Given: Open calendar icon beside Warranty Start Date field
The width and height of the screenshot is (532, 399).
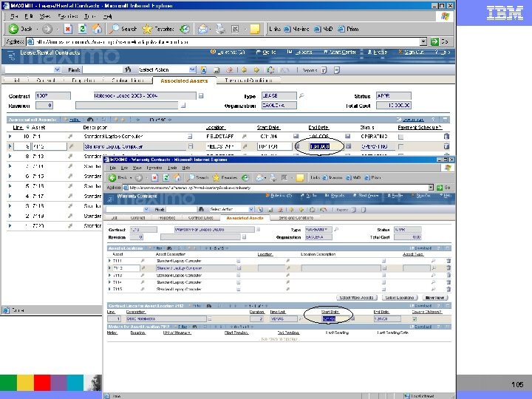Looking at the screenshot, I should coord(352,319).
